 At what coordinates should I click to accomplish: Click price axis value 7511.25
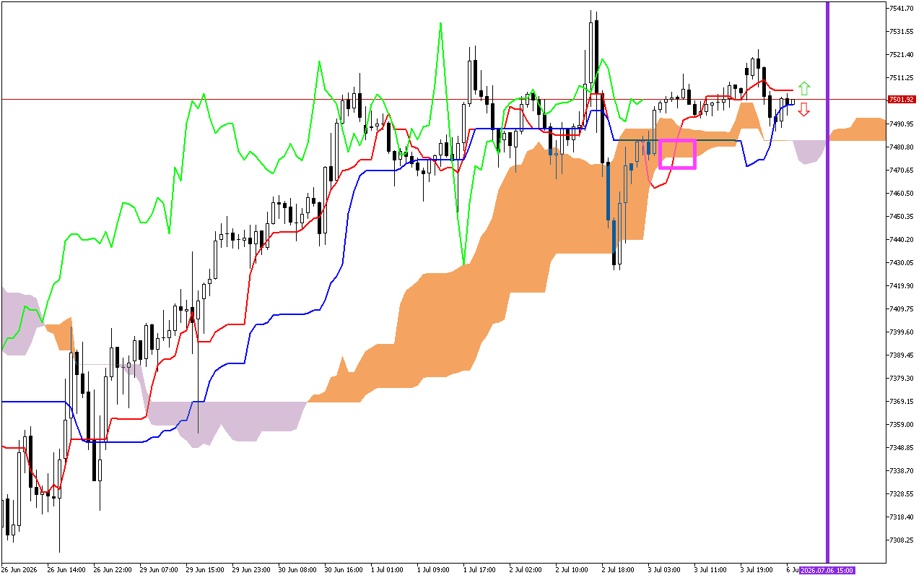(902, 78)
